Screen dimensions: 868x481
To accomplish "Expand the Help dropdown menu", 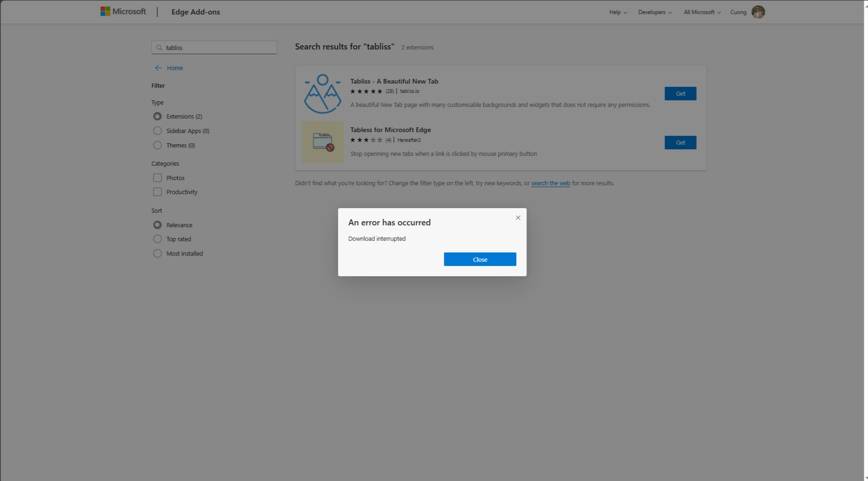I will (x=618, y=12).
